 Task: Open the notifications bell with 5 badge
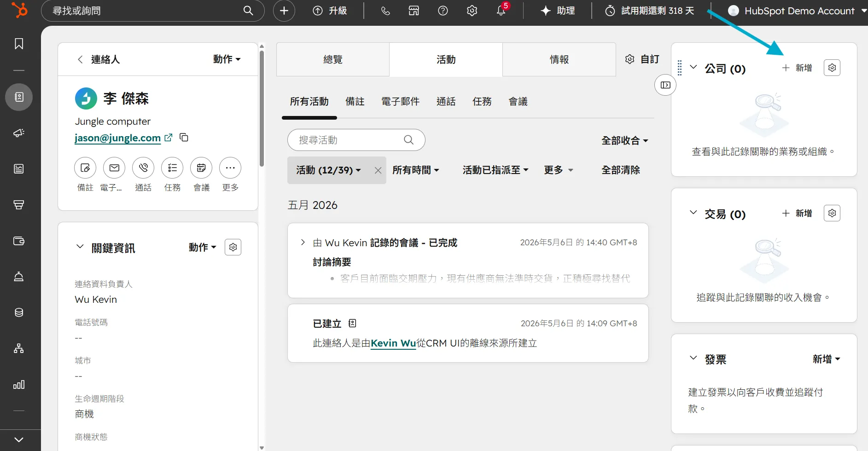point(501,10)
